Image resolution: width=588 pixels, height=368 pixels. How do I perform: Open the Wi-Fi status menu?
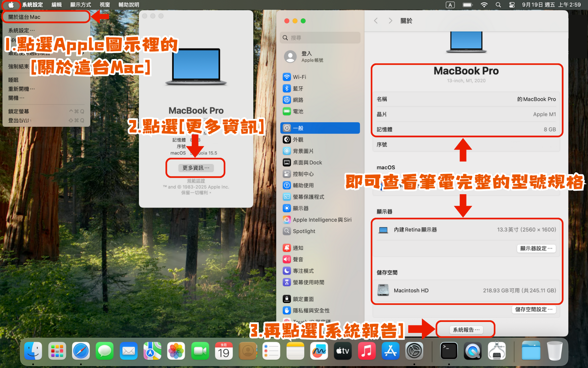point(484,5)
